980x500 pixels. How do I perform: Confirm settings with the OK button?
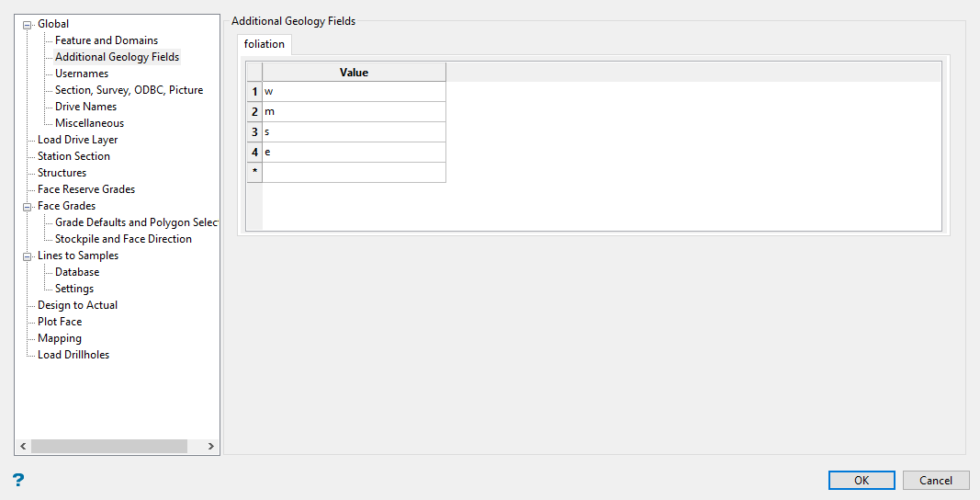[861, 480]
